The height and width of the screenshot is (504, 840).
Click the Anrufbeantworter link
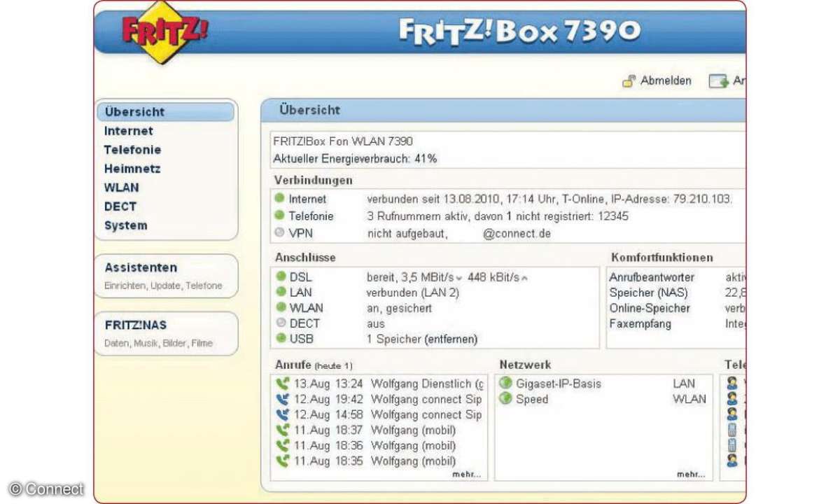pos(652,277)
